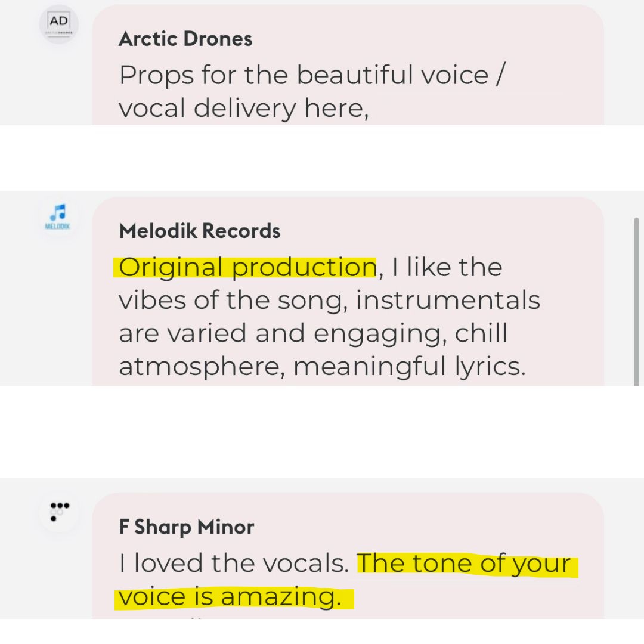The width and height of the screenshot is (644, 644).
Task: Open the Melodik music note avatar
Action: click(x=58, y=216)
